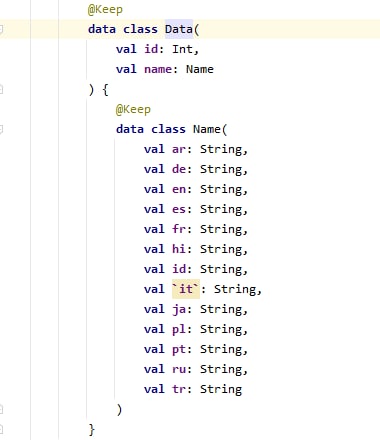The width and height of the screenshot is (380, 440).
Task: Click the 'val es: String,' line
Action: click(x=196, y=209)
